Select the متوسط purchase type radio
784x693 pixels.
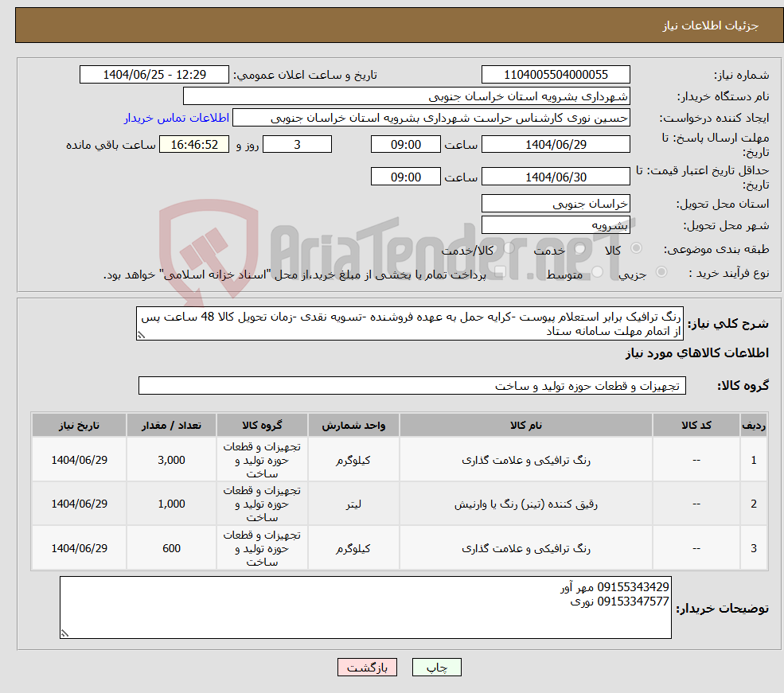598,272
